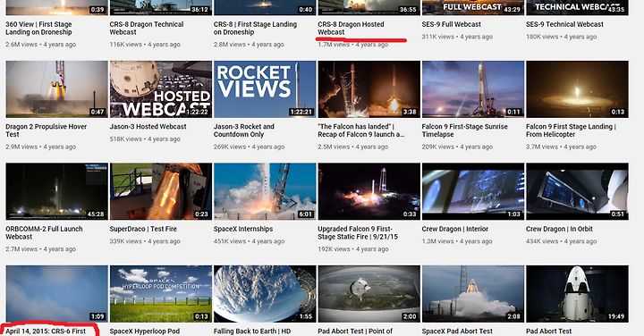Play Upgraded Falcon 9 Static Fire thumbnail
The width and height of the screenshot is (644, 336).
pos(369,191)
